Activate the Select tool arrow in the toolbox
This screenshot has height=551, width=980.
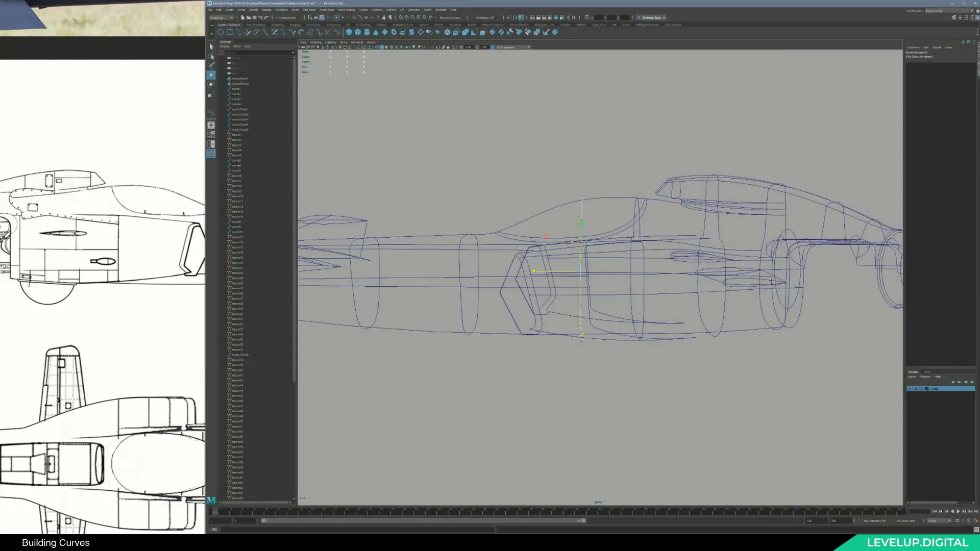211,46
